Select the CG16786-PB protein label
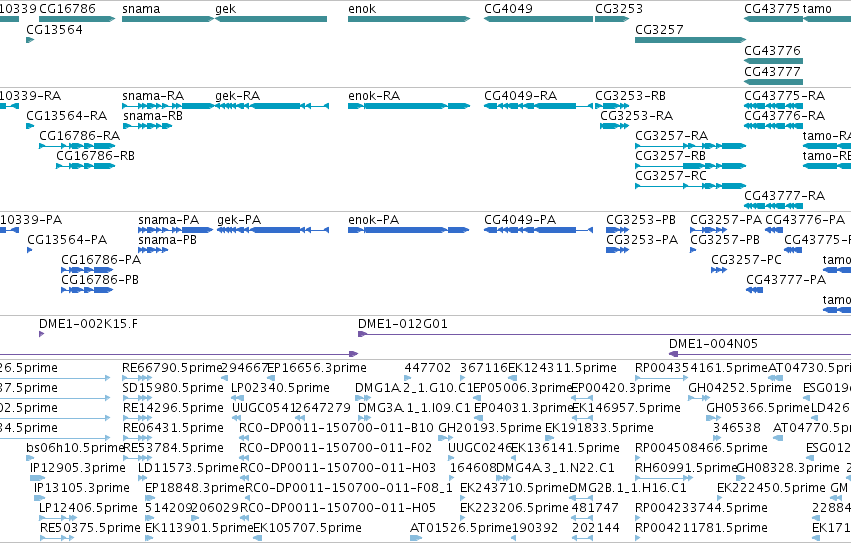 (100, 280)
